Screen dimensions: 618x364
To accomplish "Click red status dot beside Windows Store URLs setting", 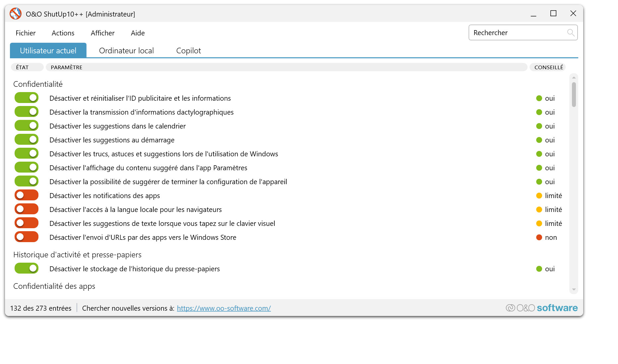I will [539, 237].
